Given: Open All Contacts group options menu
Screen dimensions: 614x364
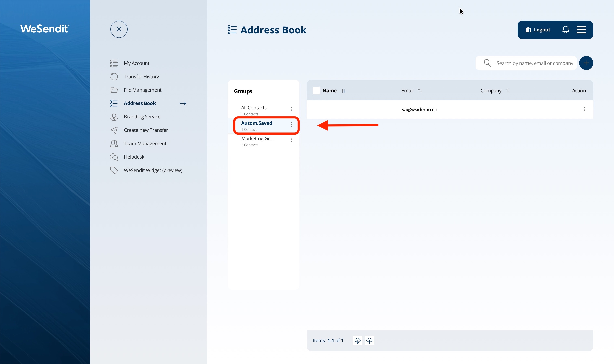Looking at the screenshot, I should 292,109.
